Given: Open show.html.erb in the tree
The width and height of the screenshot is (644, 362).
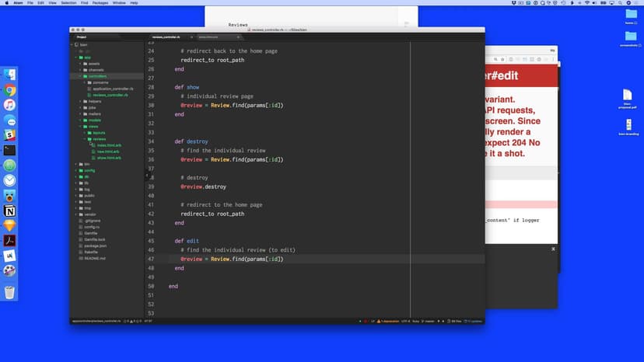Looking at the screenshot, I should click(109, 158).
